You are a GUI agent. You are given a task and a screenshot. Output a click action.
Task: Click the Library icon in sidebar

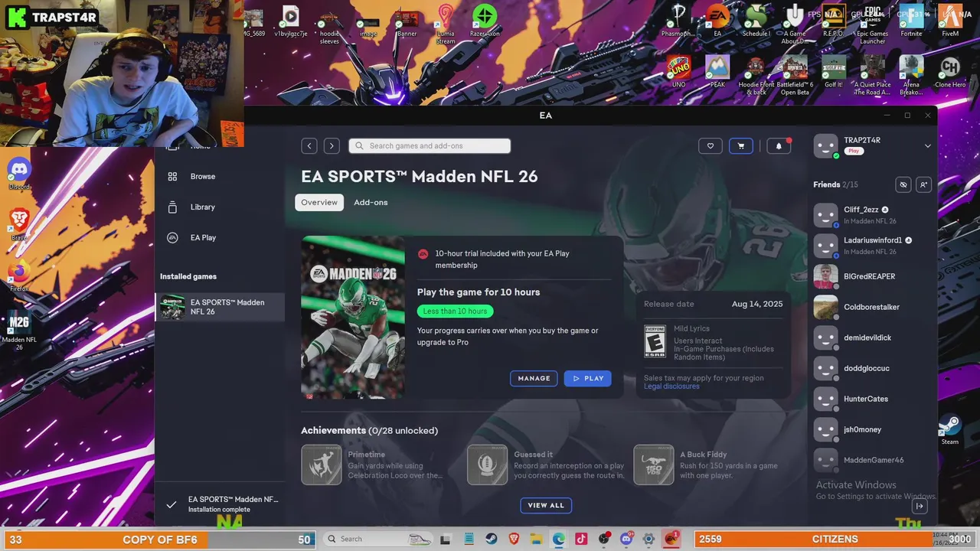(x=172, y=207)
